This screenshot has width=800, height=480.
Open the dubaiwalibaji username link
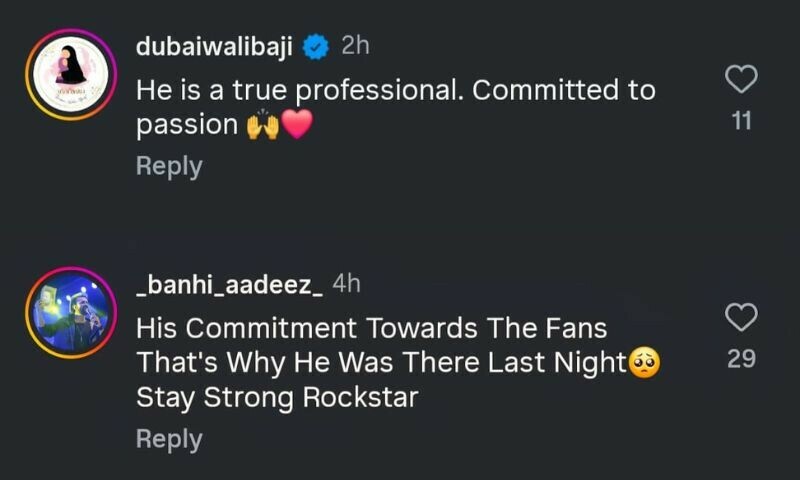click(214, 46)
